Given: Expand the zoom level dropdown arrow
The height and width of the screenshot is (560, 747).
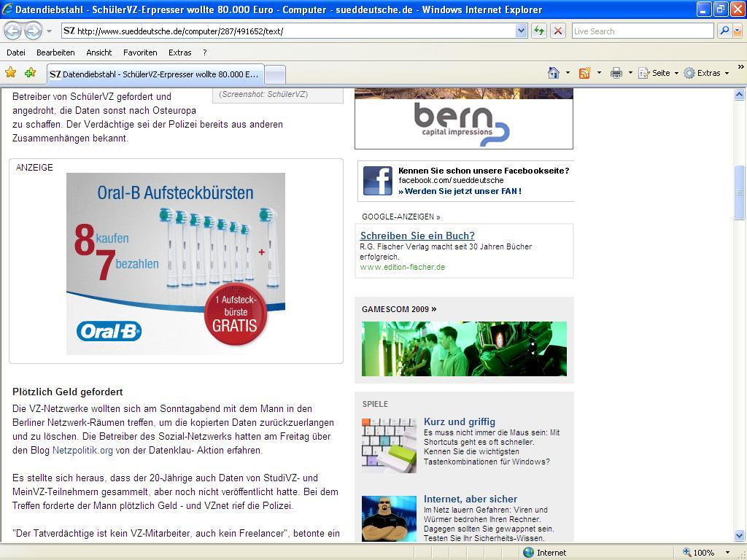Looking at the screenshot, I should [x=727, y=553].
